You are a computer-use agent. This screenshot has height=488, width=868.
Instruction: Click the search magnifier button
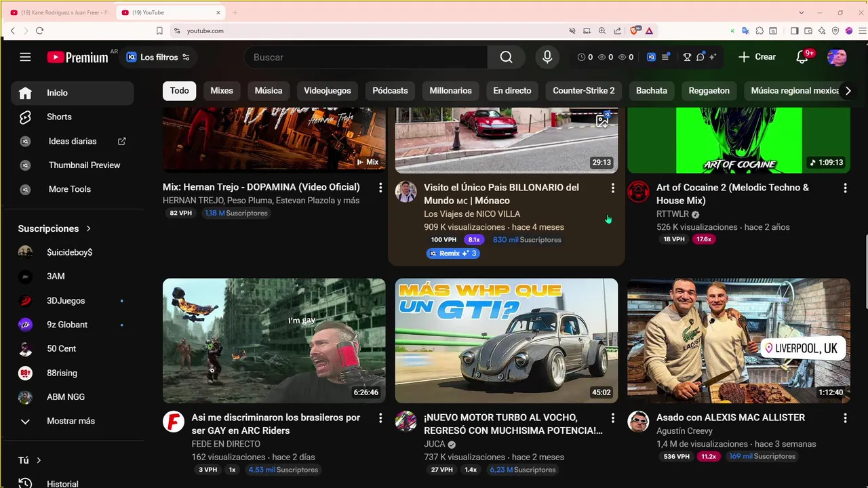click(506, 57)
